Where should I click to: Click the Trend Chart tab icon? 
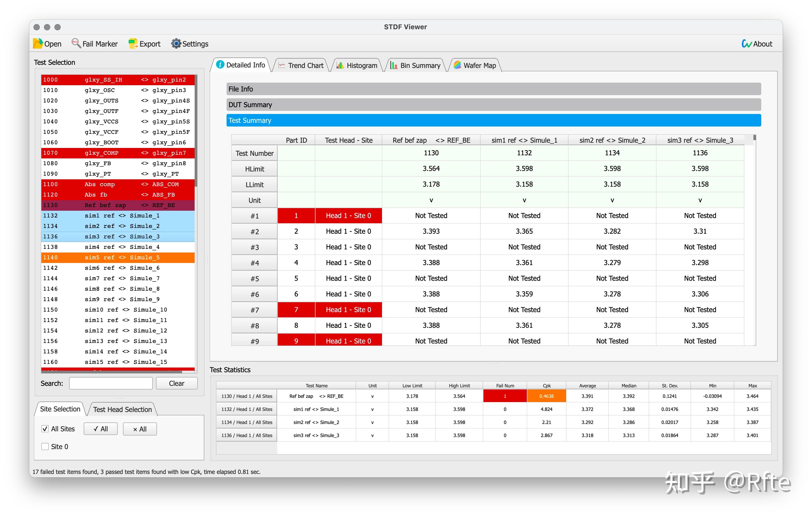[281, 65]
